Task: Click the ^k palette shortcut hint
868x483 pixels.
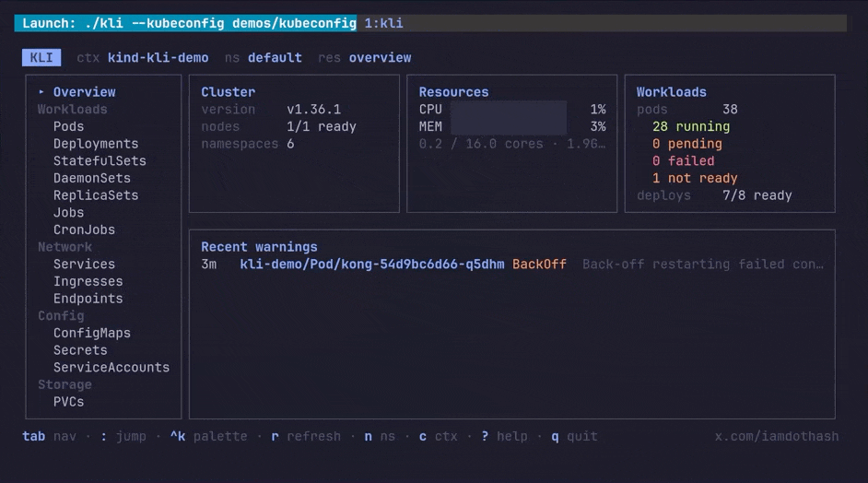Action: [208, 436]
